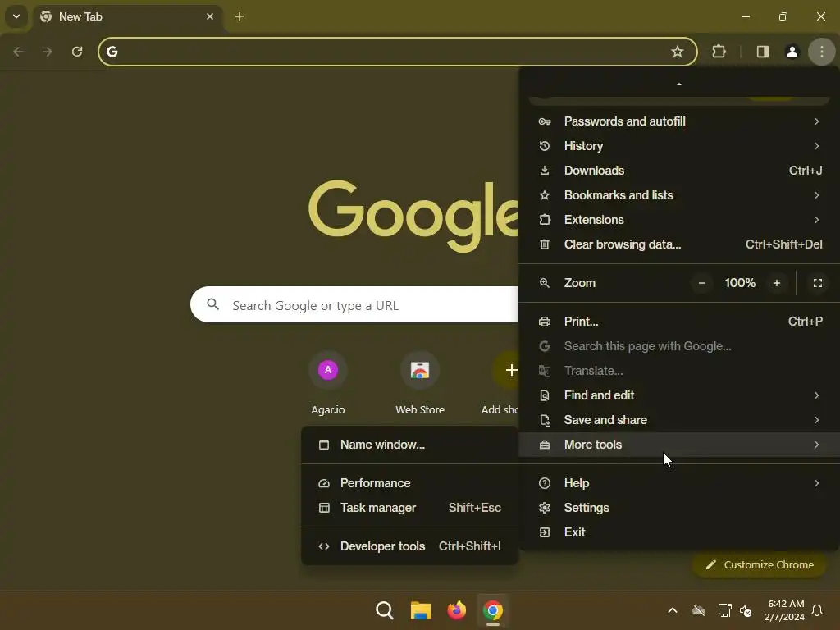Click the profile avatar icon
This screenshot has width=840, height=630.
(792, 52)
